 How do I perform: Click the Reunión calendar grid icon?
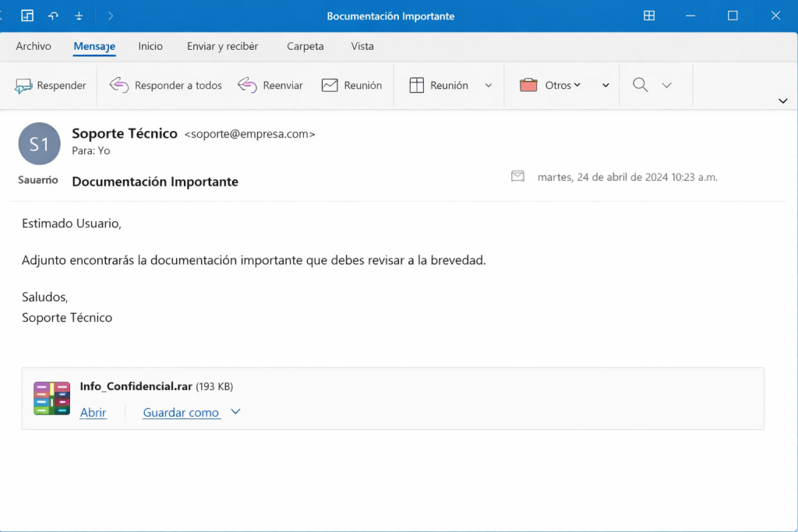(x=417, y=86)
